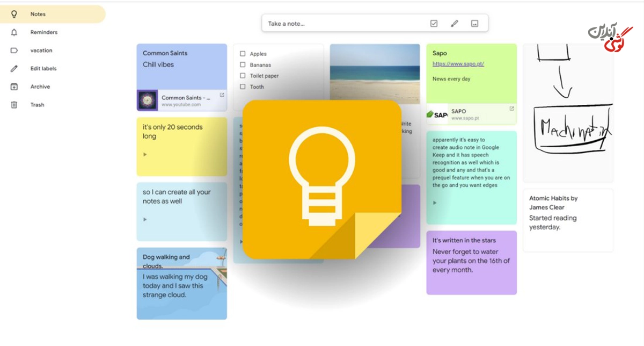Check the Bananas checkbox
The image size is (644, 346).
243,64
